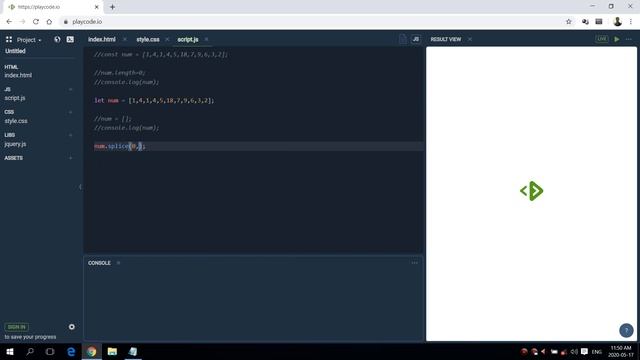Open the terminal icon in sidebar header

tap(70, 39)
